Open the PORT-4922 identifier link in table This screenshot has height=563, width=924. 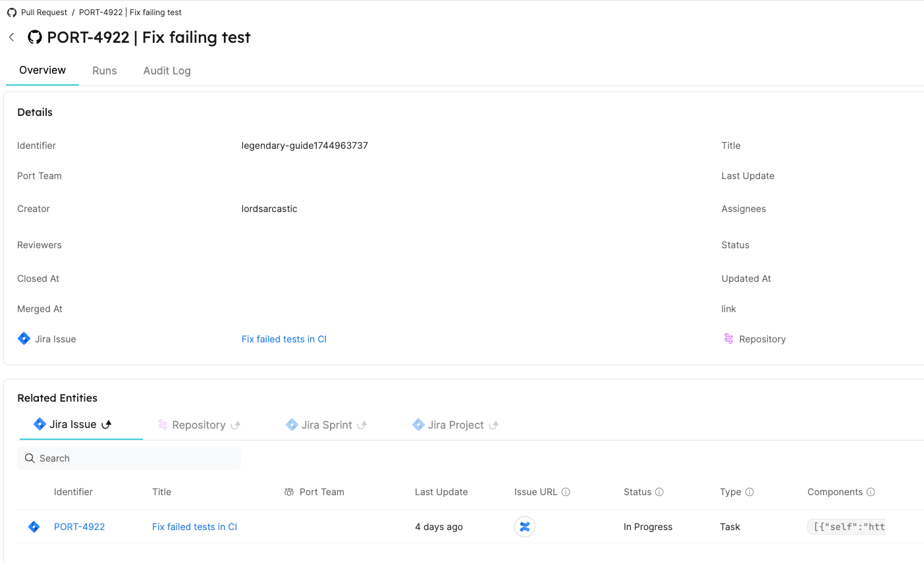79,527
